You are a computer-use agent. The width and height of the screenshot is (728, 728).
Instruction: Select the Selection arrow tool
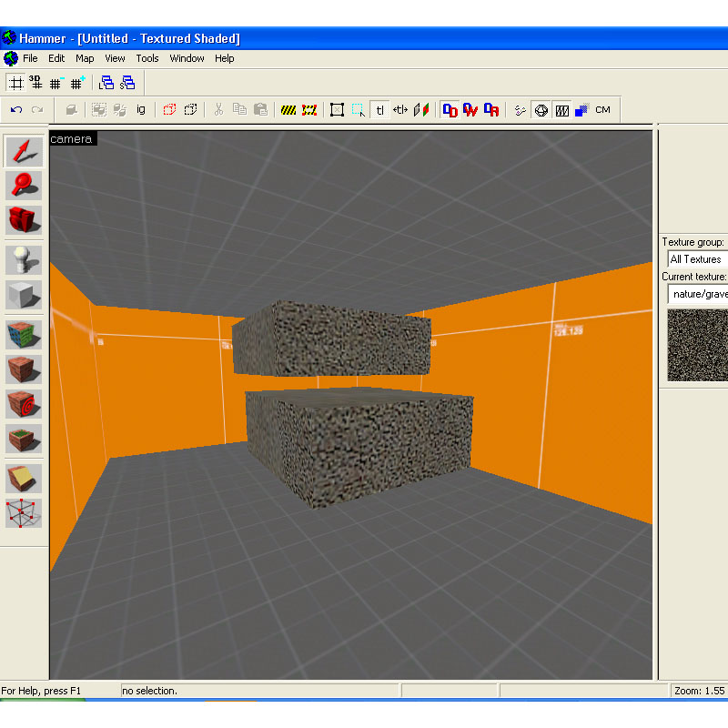(25, 152)
